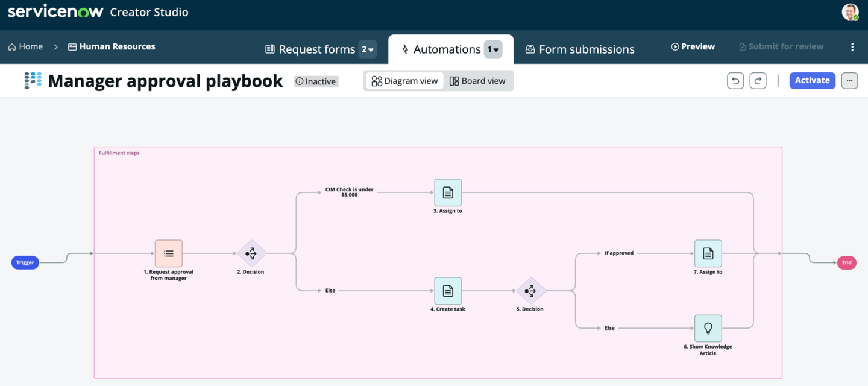Click the undo arrow button

[735, 81]
